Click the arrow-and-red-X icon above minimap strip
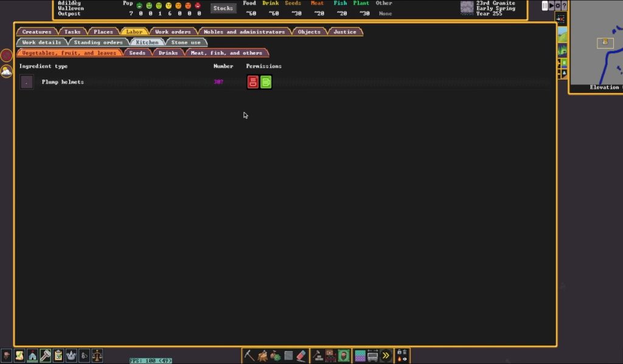The height and width of the screenshot is (364, 623). [560, 19]
